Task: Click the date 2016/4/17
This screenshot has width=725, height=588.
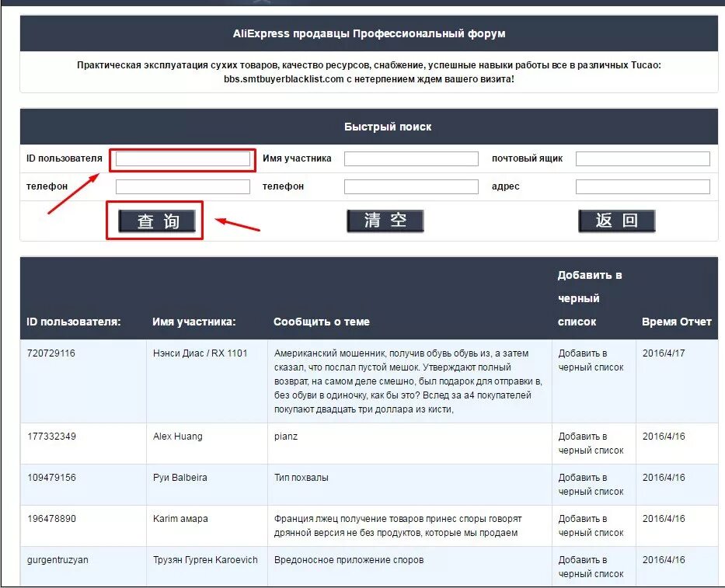Action: pos(664,353)
